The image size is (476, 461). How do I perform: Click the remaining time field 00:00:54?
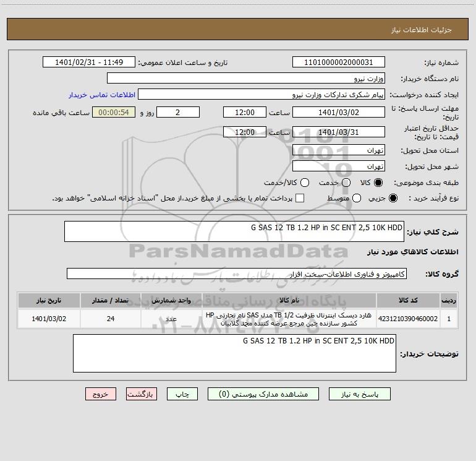pyautogui.click(x=114, y=113)
